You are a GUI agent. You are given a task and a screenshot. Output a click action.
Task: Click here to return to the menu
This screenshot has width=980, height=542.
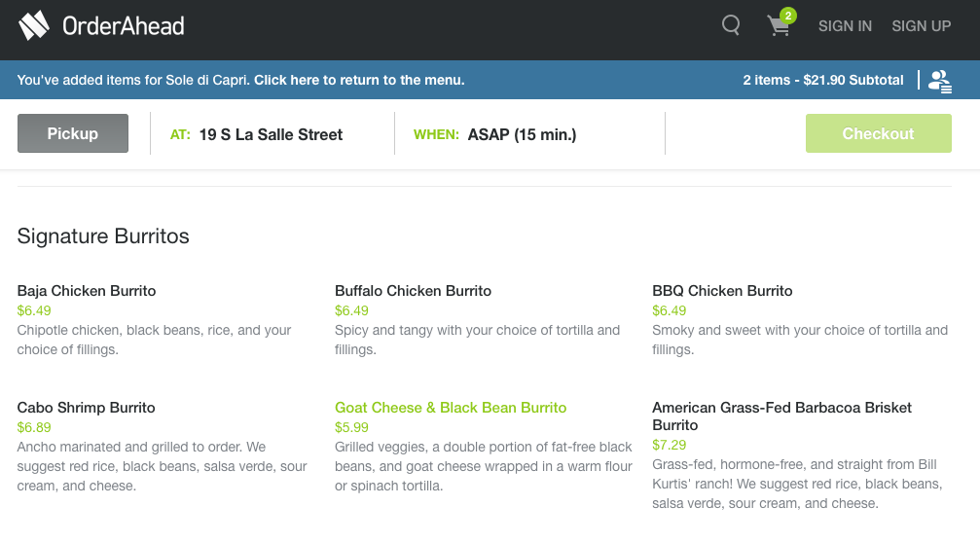pyautogui.click(x=359, y=80)
